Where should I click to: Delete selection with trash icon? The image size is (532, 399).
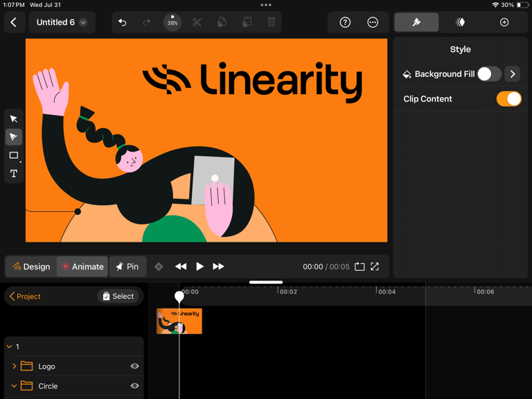(271, 22)
